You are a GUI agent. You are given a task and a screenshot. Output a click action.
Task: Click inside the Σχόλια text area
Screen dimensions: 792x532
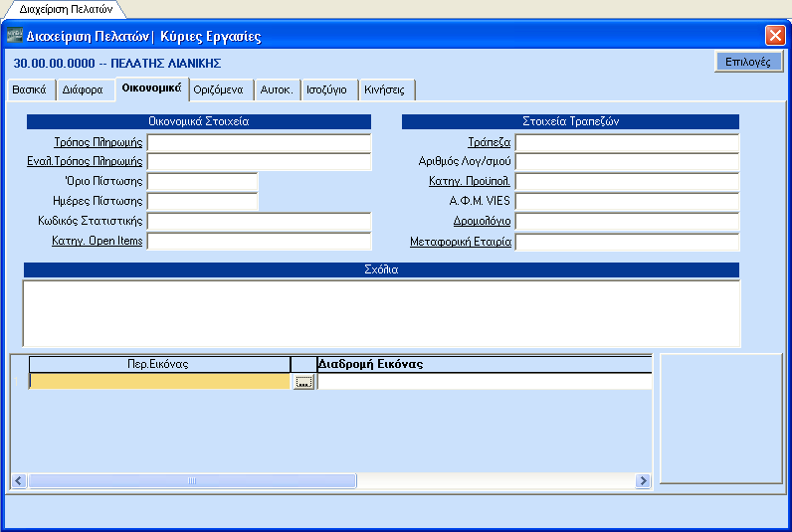[381, 313]
